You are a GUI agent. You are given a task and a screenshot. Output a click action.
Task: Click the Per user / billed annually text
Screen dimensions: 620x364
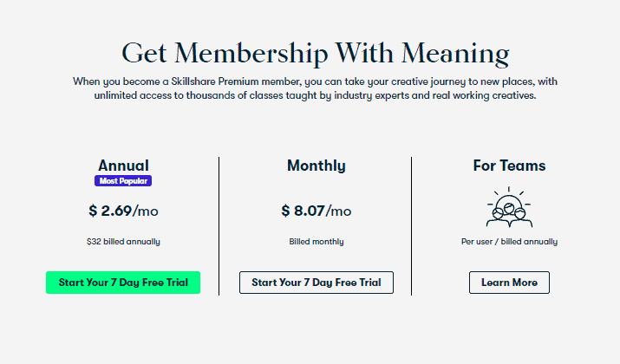[509, 242]
